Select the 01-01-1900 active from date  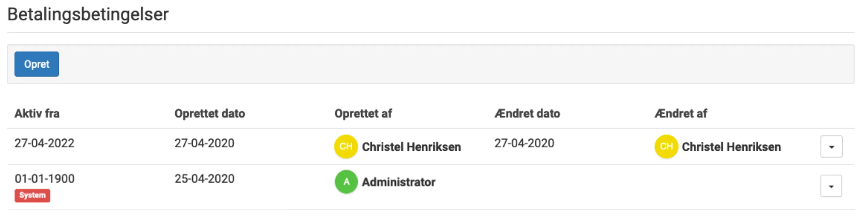click(44, 178)
